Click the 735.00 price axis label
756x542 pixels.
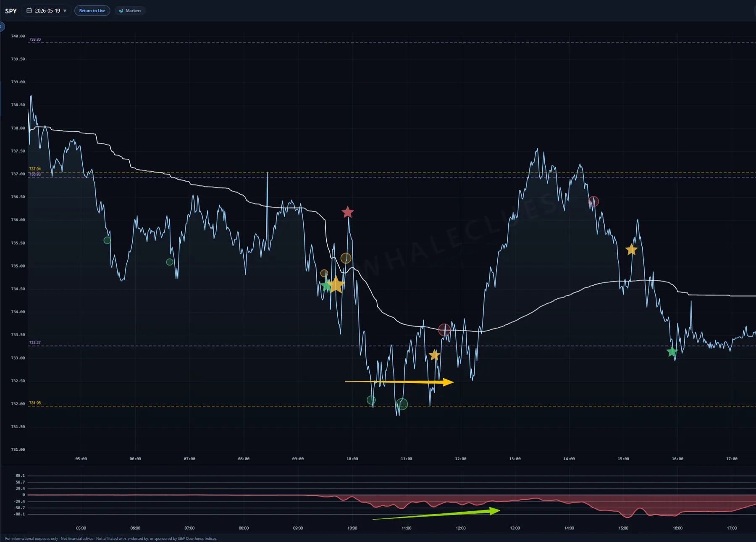(x=18, y=266)
